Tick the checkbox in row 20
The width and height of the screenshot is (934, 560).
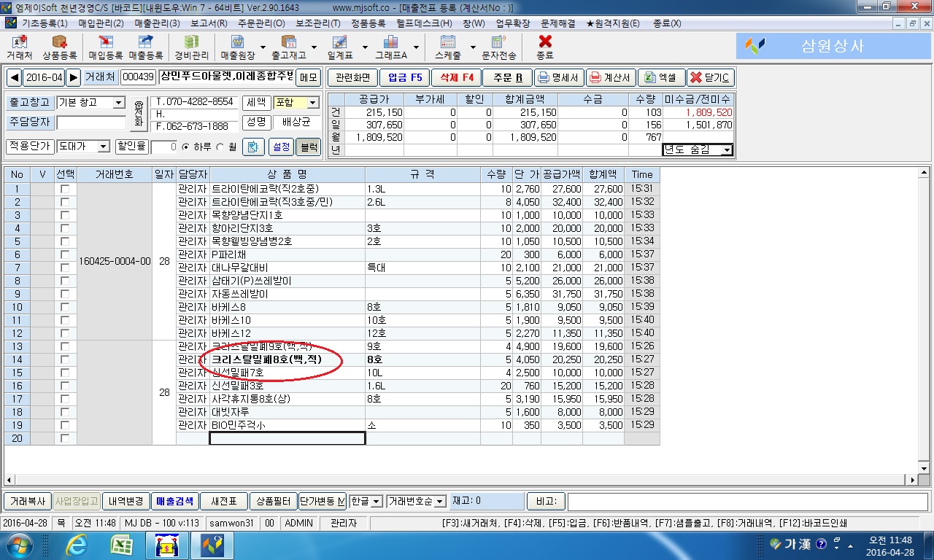65,438
